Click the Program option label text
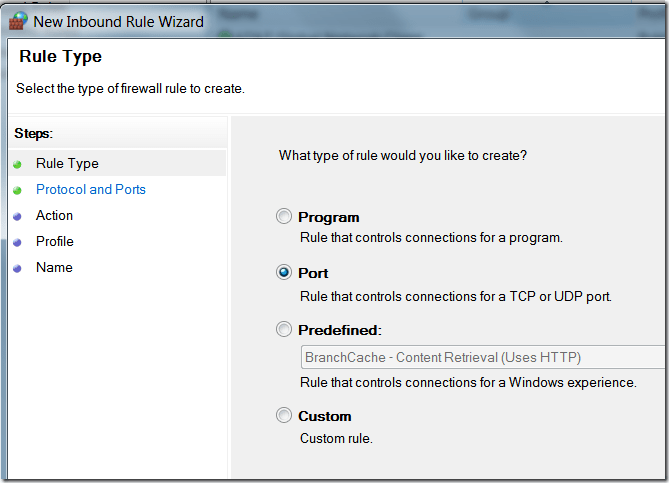 (328, 217)
